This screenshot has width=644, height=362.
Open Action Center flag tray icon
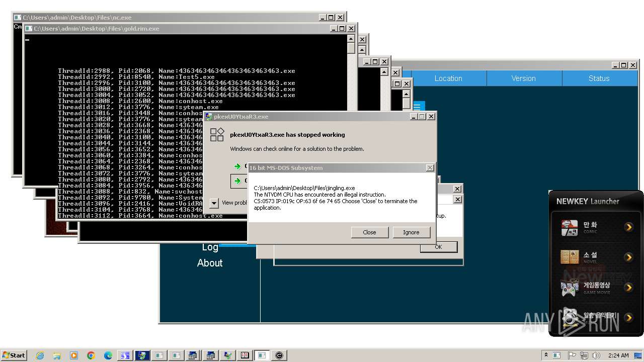572,355
